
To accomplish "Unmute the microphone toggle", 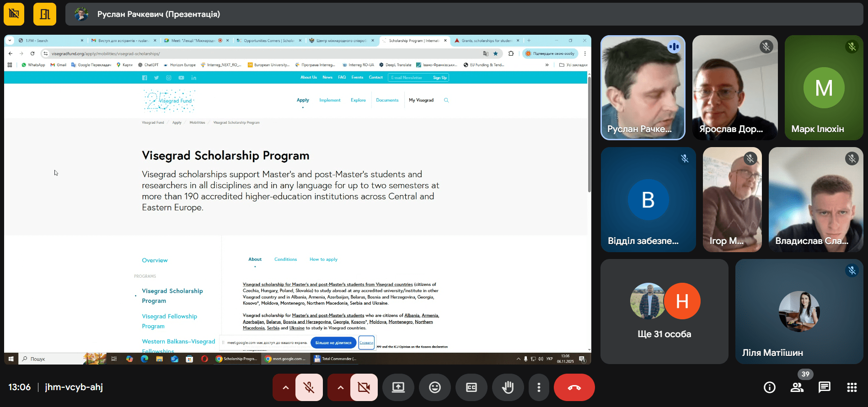I will [309, 387].
